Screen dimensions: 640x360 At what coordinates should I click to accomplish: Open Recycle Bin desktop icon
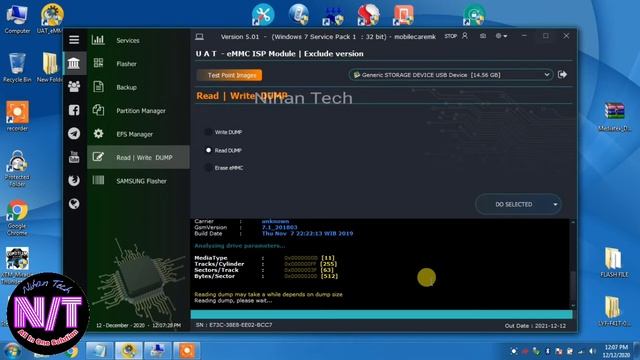pyautogui.click(x=17, y=68)
